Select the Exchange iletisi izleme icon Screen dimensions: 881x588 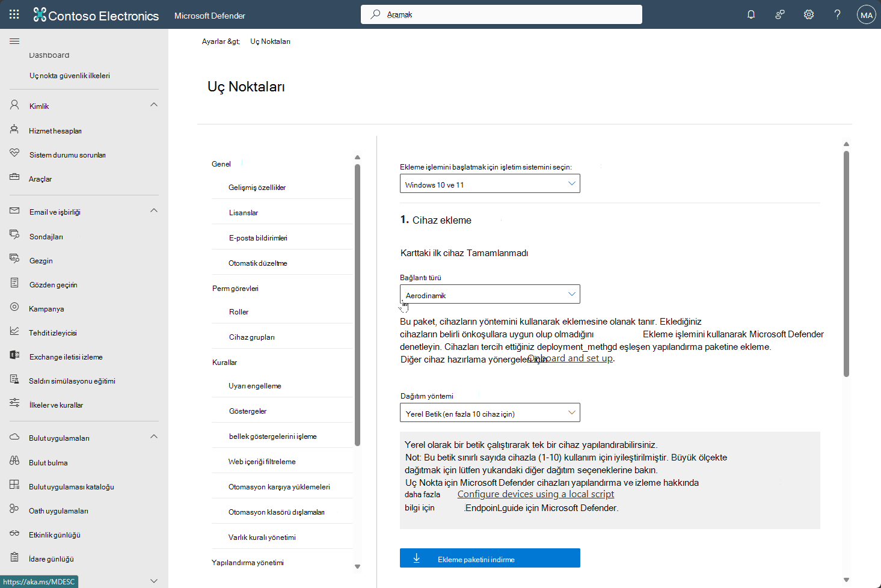[14, 356]
